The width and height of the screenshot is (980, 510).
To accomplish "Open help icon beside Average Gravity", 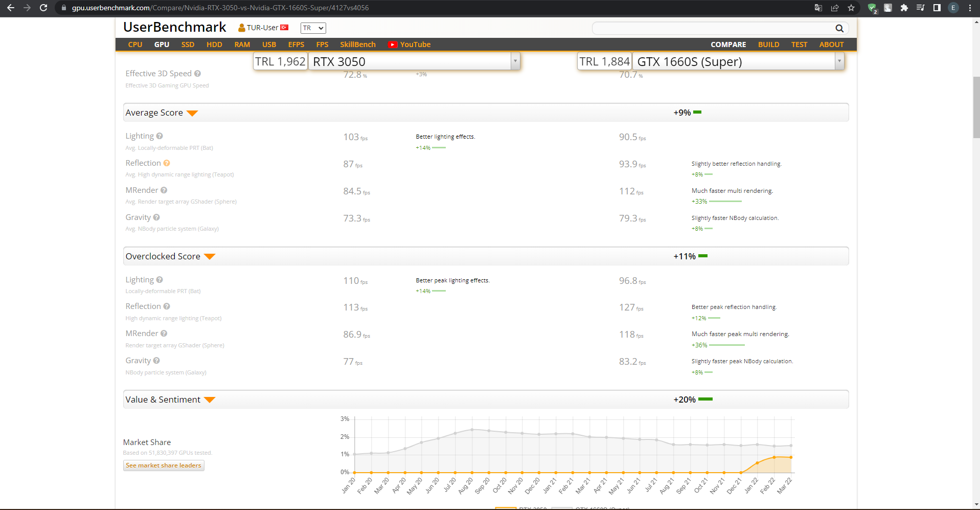I will [x=156, y=217].
